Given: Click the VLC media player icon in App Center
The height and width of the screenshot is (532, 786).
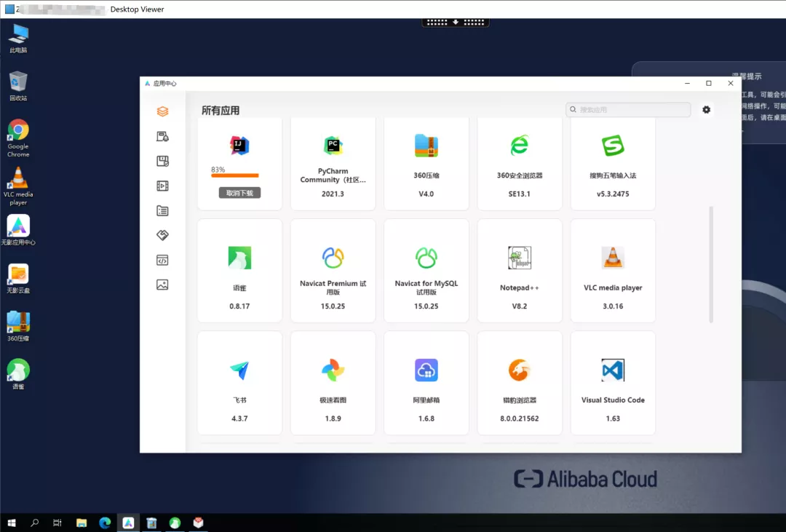Looking at the screenshot, I should coord(613,258).
